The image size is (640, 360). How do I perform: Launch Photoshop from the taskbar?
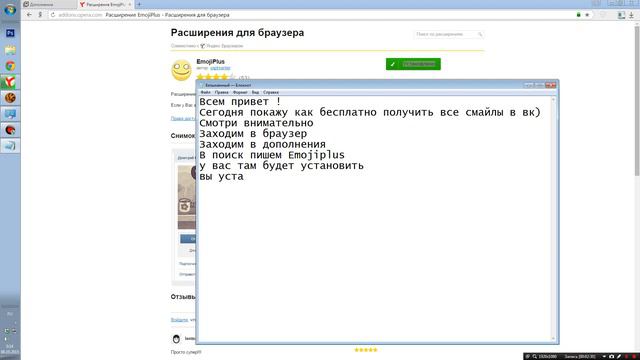click(10, 33)
